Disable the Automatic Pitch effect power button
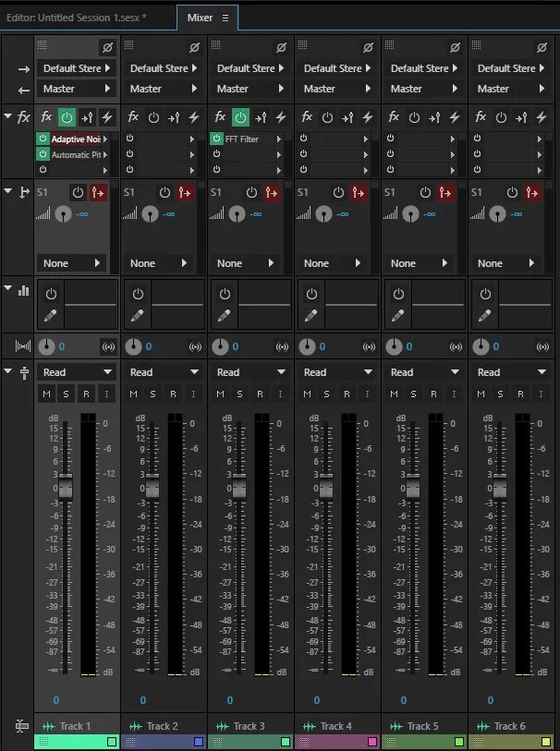This screenshot has width=560, height=751. [43, 154]
